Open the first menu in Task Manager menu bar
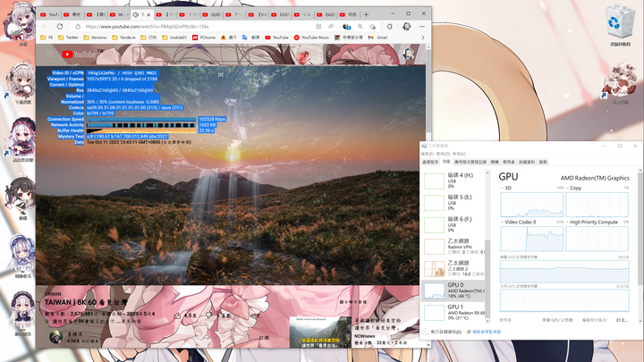Viewport: 644px width, 362px height. (428, 154)
